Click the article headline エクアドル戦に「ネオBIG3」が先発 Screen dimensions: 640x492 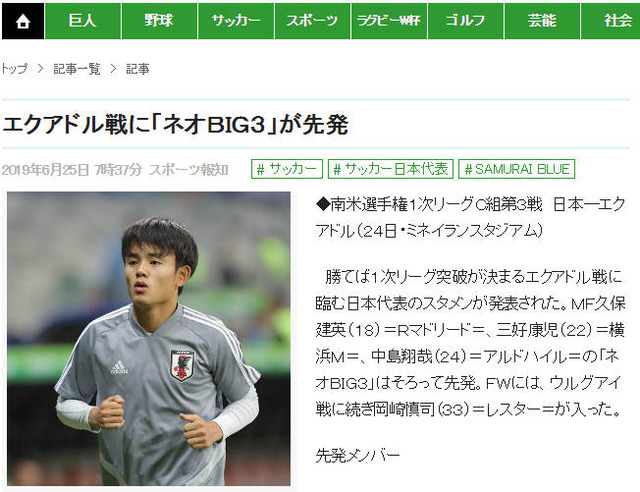coord(176,124)
